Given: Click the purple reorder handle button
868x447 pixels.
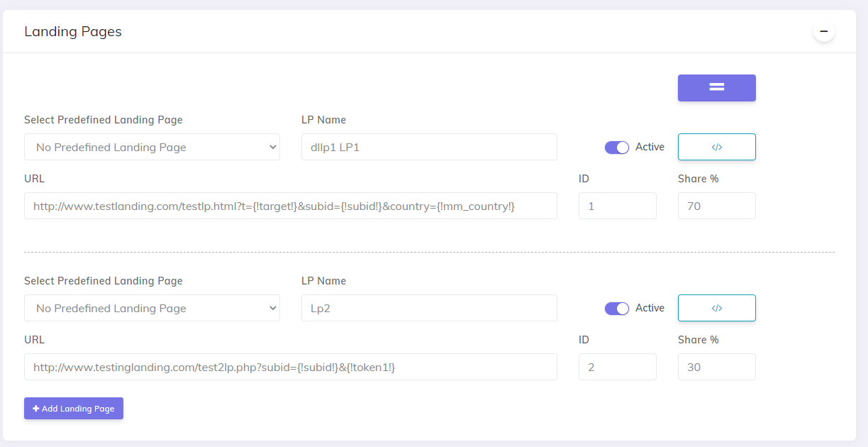Looking at the screenshot, I should point(717,88).
